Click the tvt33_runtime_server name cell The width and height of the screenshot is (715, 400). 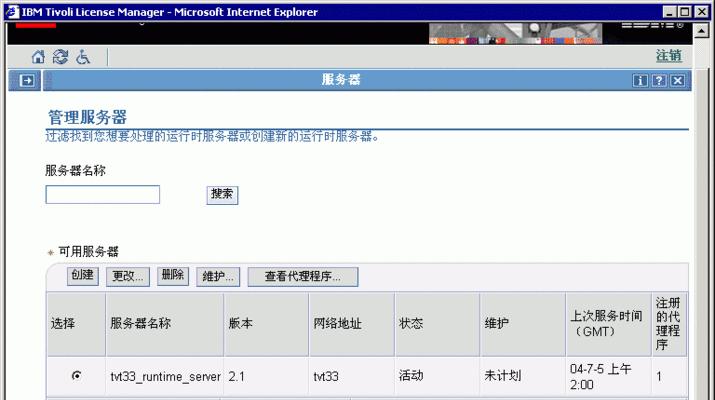pos(165,377)
